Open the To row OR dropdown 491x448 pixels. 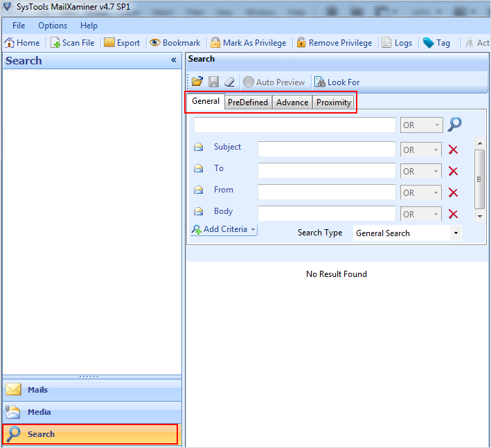tap(421, 171)
